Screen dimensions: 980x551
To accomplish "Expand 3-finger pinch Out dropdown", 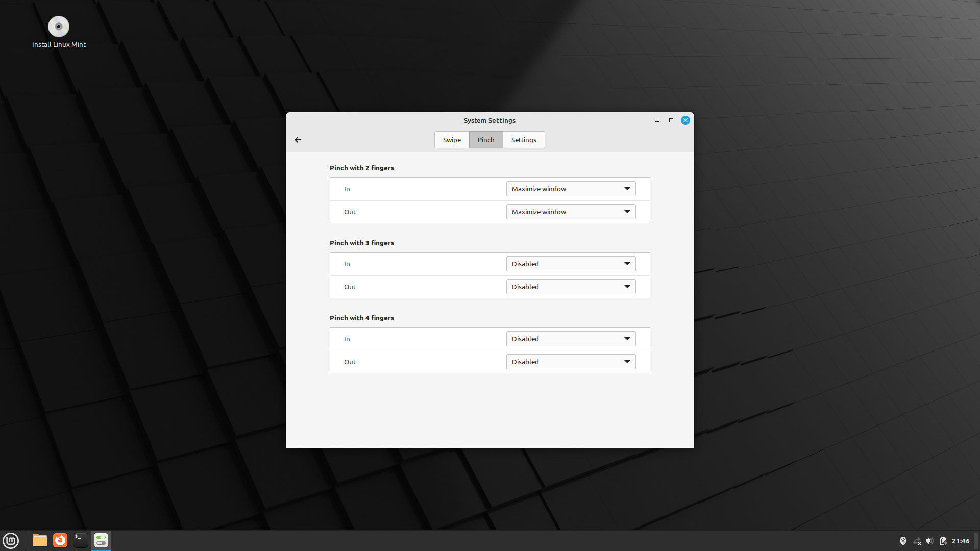I will pos(571,287).
